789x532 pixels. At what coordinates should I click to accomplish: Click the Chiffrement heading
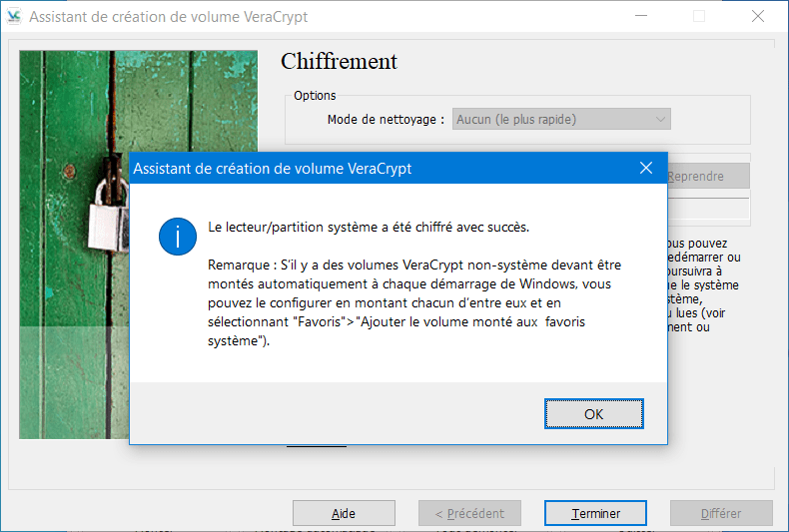point(340,62)
